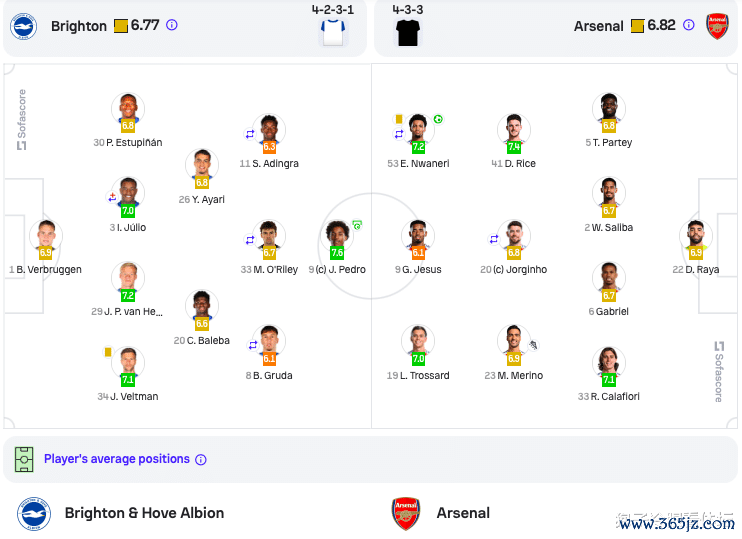742x539 pixels.
Task: Click the Brighton rating info icon
Action: 172,25
